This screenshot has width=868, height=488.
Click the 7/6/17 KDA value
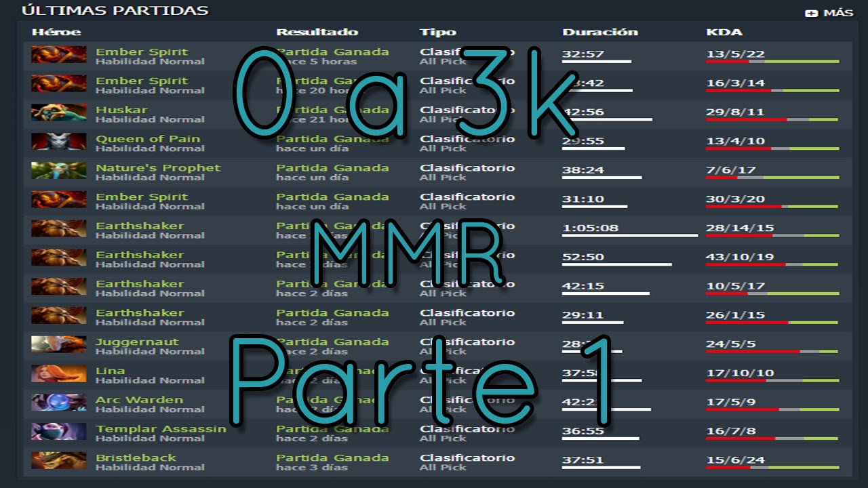pyautogui.click(x=731, y=170)
